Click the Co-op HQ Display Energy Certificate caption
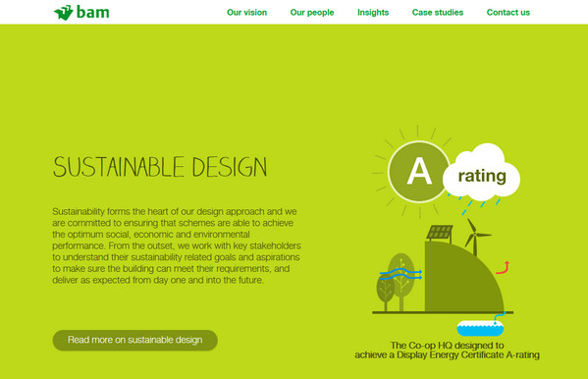 click(447, 351)
